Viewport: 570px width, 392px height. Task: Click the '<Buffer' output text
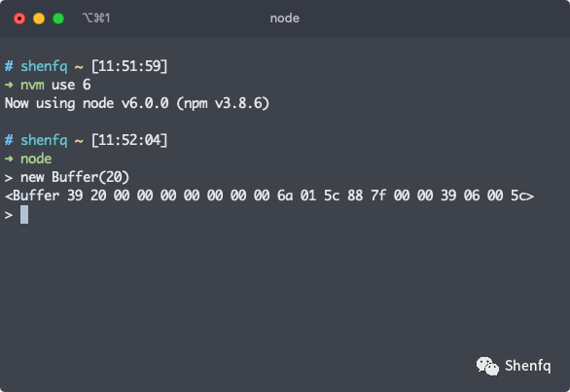[x=32, y=196]
